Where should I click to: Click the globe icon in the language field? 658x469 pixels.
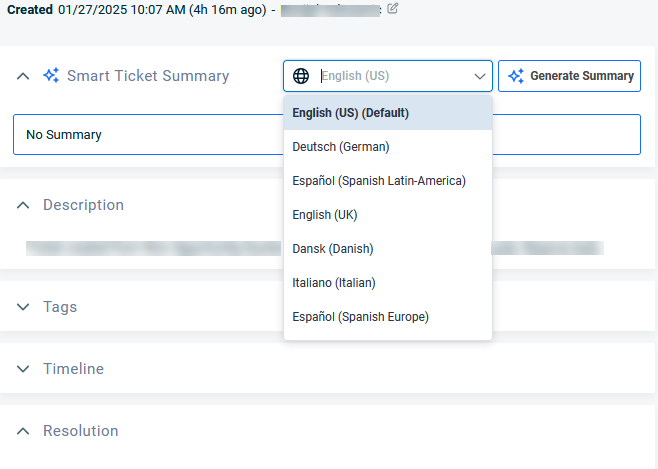[x=301, y=76]
